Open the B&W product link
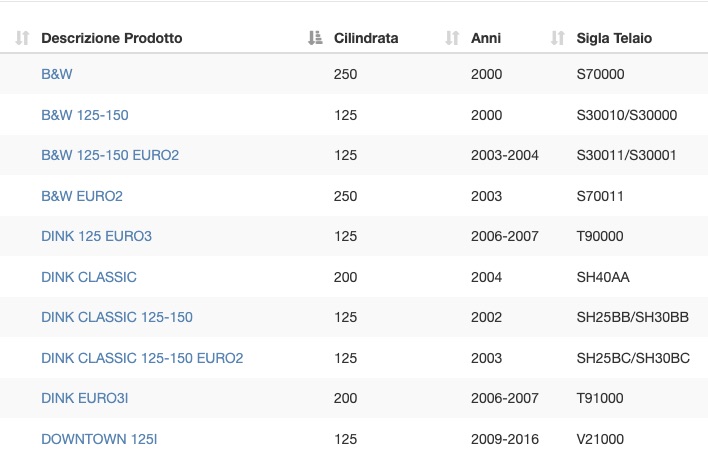This screenshot has height=463, width=708. [x=56, y=74]
